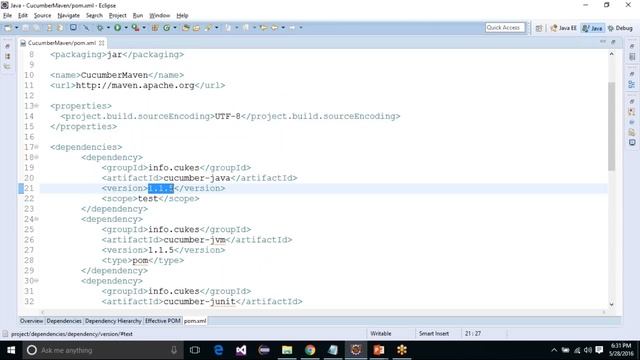Image resolution: width=640 pixels, height=360 pixels.
Task: Collapse the dependency fold at line 18
Action: 37,157
